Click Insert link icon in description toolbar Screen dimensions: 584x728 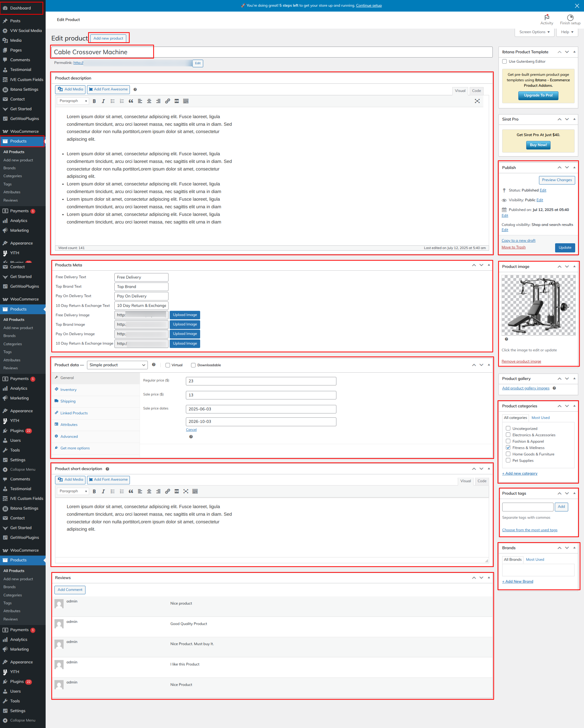167,101
